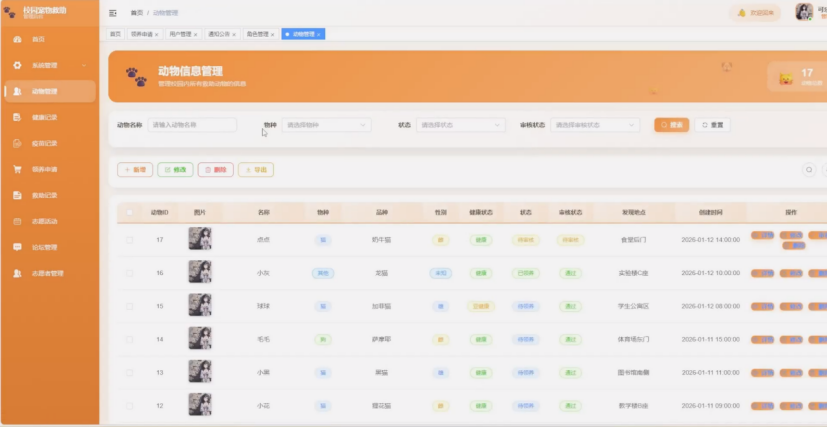Click 修改 button in the 球球 row

coord(791,306)
